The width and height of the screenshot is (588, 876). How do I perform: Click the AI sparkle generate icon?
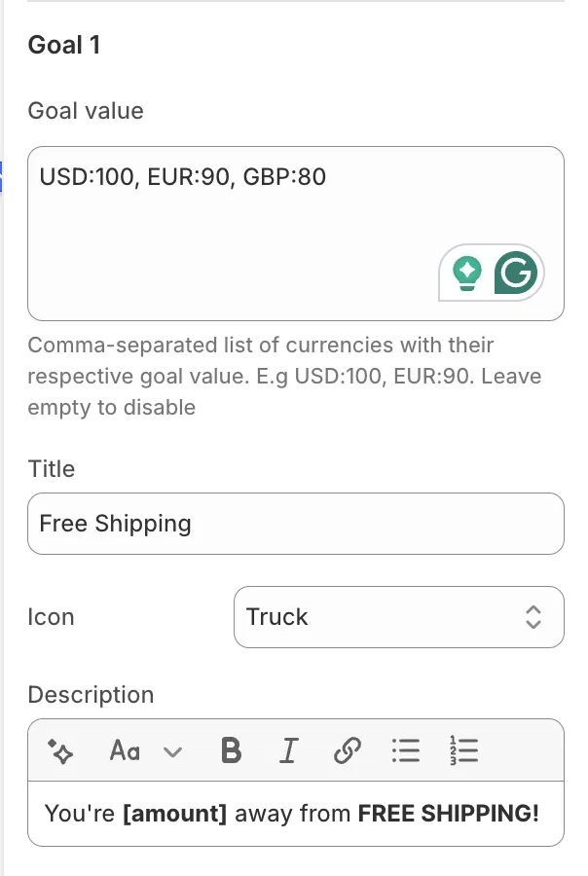[60, 750]
